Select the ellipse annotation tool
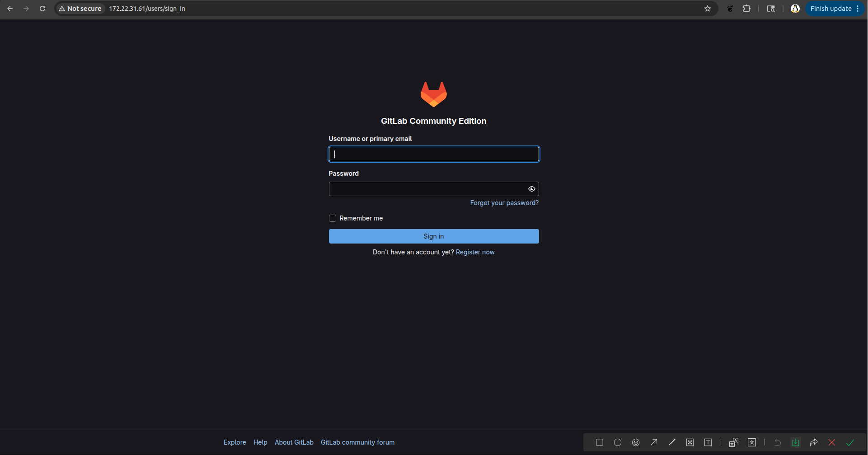This screenshot has width=868, height=455. [x=618, y=442]
